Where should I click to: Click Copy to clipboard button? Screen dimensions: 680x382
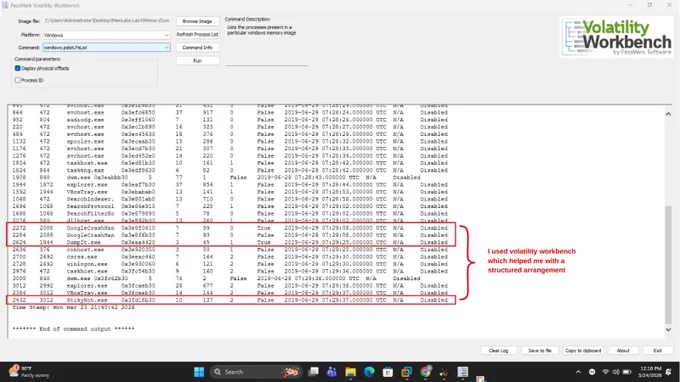(x=583, y=350)
